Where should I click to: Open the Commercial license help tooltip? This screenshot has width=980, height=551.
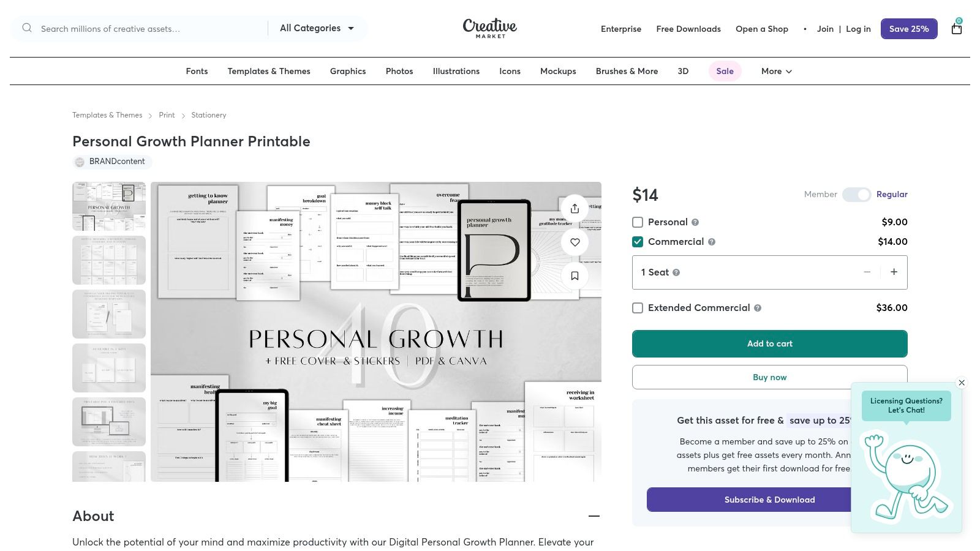(712, 242)
